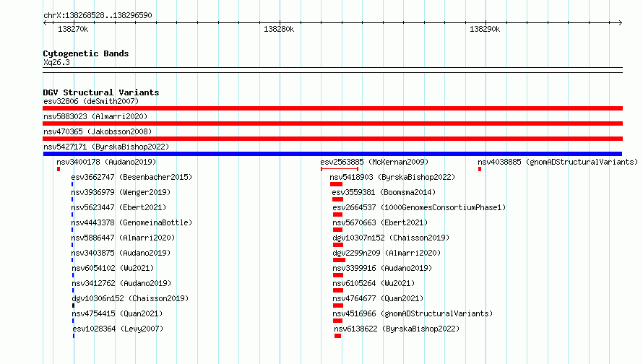The height and width of the screenshot is (364, 643).
Task: Click the red block under dgv10307n152
Action: [x=338, y=245]
